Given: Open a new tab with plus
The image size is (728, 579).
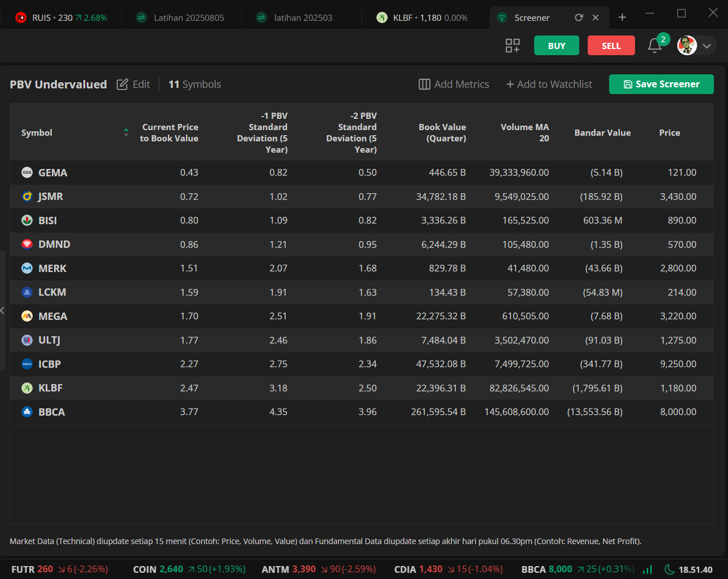Looking at the screenshot, I should [622, 17].
